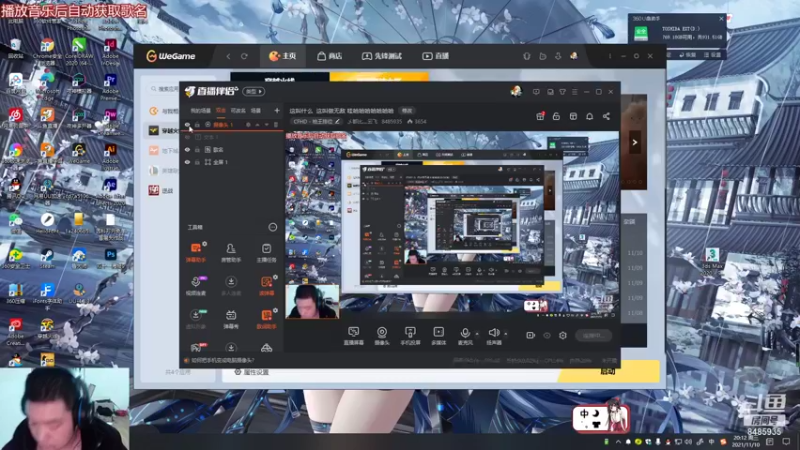Open notification bell above the preview
The image size is (800, 450).
click(589, 116)
